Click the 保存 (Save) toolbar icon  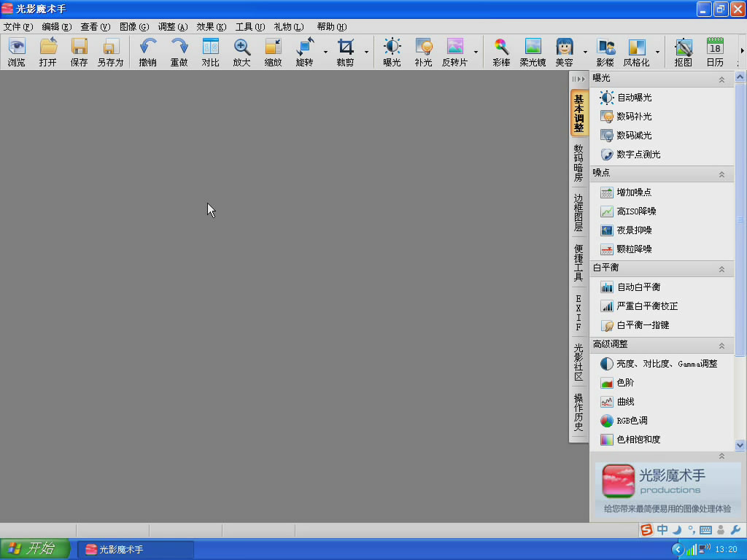[x=79, y=52]
